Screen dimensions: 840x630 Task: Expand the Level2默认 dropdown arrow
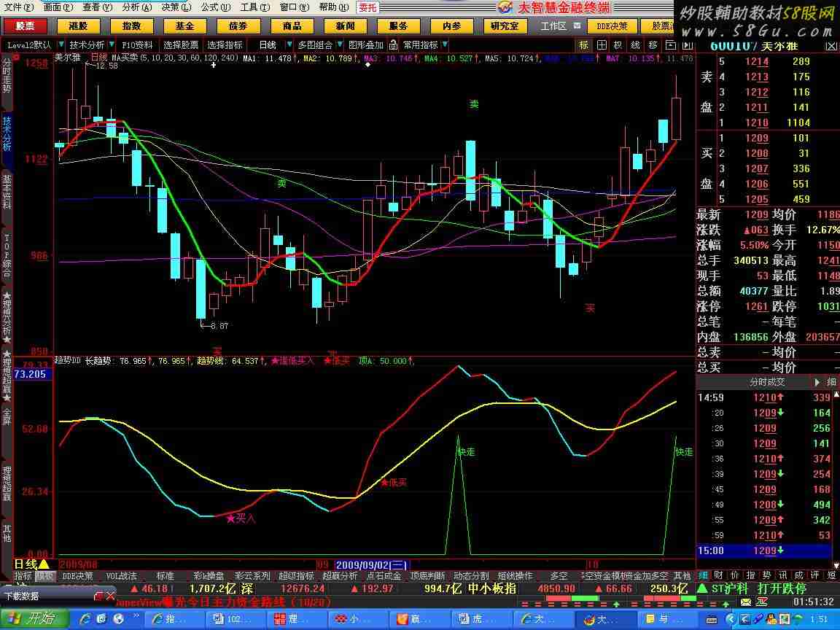pyautogui.click(x=61, y=44)
